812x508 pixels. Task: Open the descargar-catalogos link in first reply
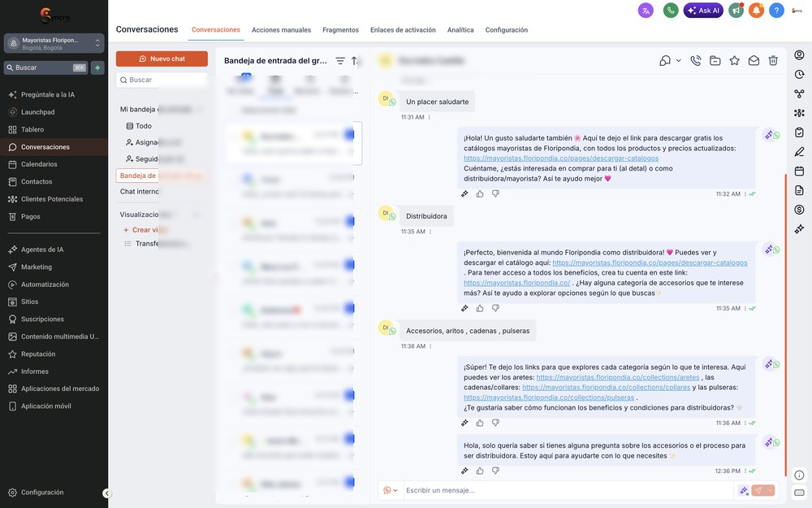561,158
